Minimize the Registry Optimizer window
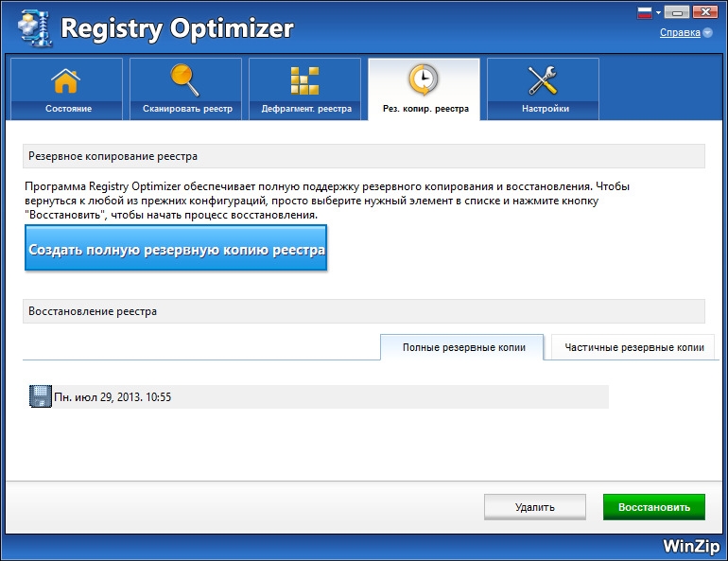 (677, 12)
